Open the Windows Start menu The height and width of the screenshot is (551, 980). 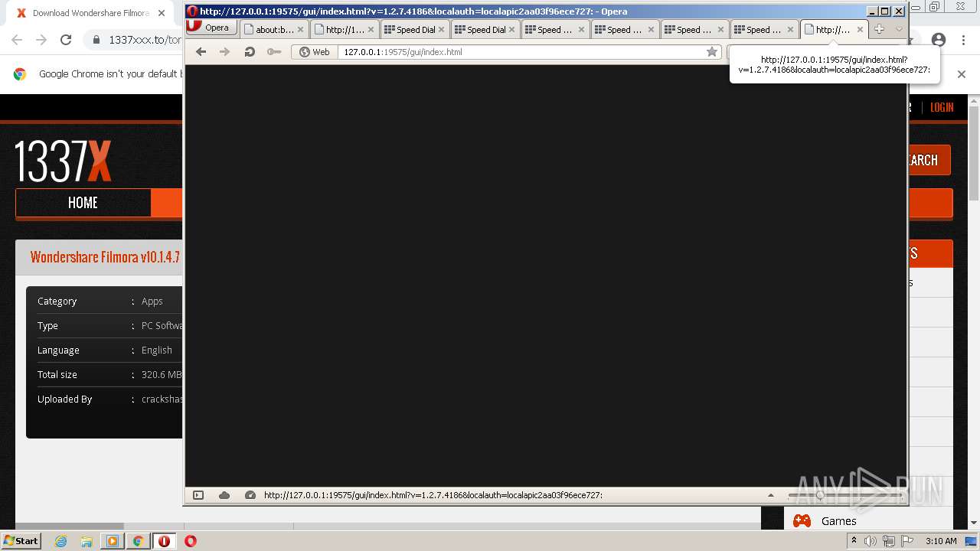point(21,540)
